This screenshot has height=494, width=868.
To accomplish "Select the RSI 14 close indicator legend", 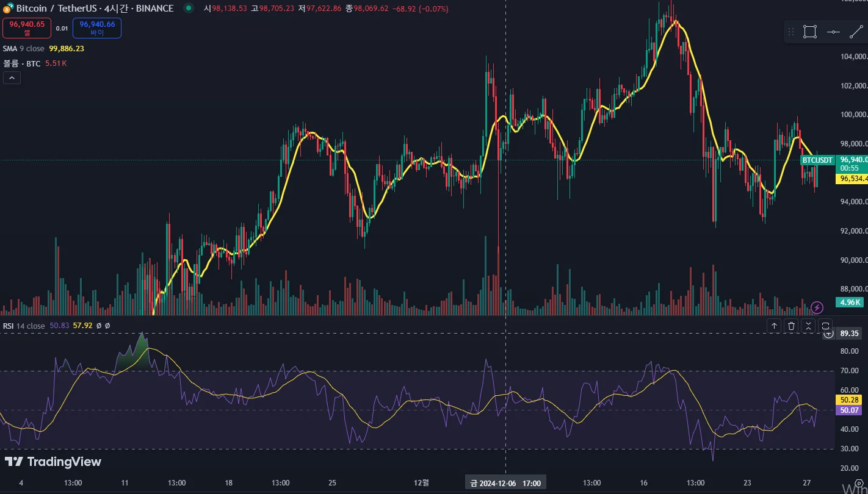I will (x=24, y=326).
